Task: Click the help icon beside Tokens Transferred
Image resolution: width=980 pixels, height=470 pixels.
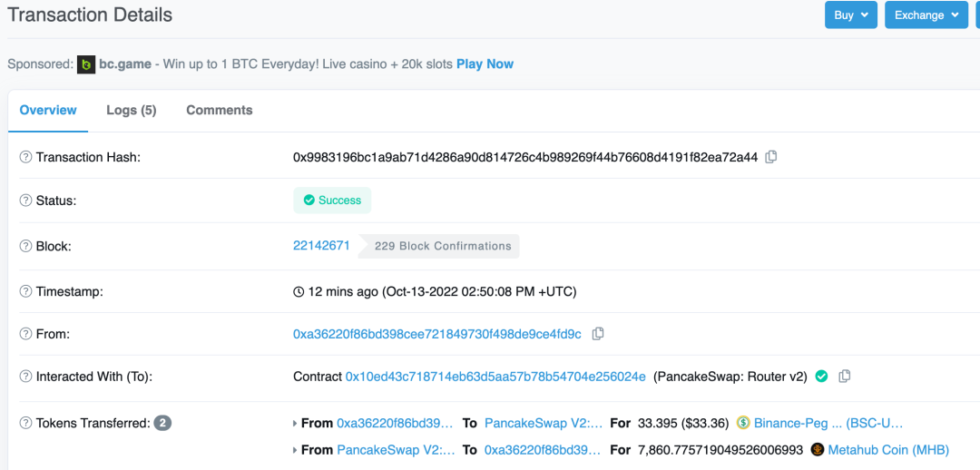Action: tap(25, 423)
